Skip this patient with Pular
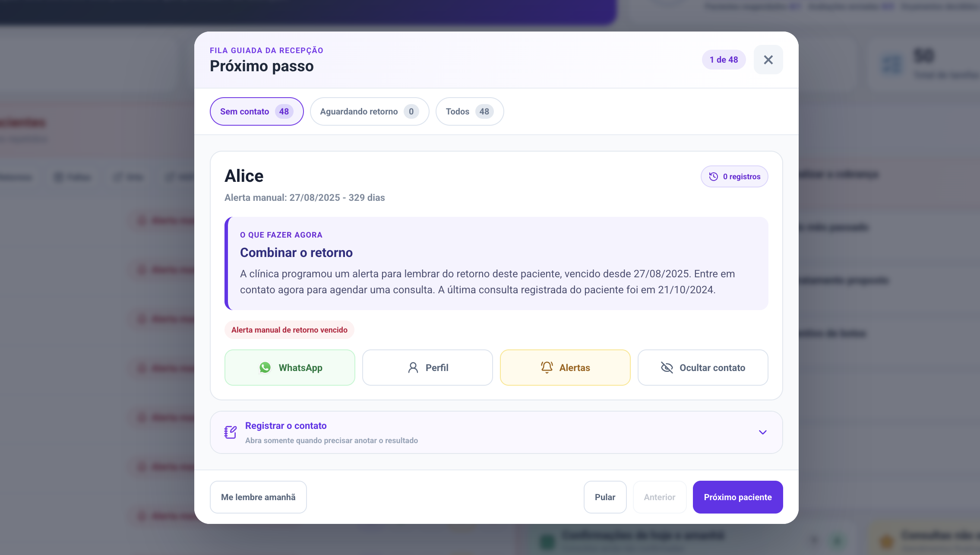 (605, 497)
